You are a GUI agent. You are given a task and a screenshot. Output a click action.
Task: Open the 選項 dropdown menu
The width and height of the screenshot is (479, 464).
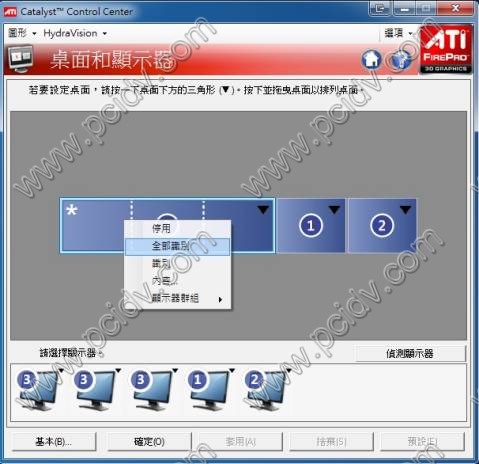coord(398,33)
